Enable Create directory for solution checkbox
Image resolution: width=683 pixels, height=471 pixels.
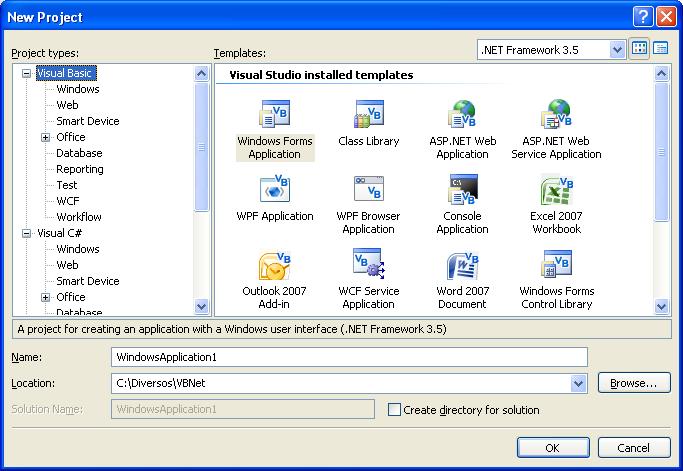[x=394, y=410]
